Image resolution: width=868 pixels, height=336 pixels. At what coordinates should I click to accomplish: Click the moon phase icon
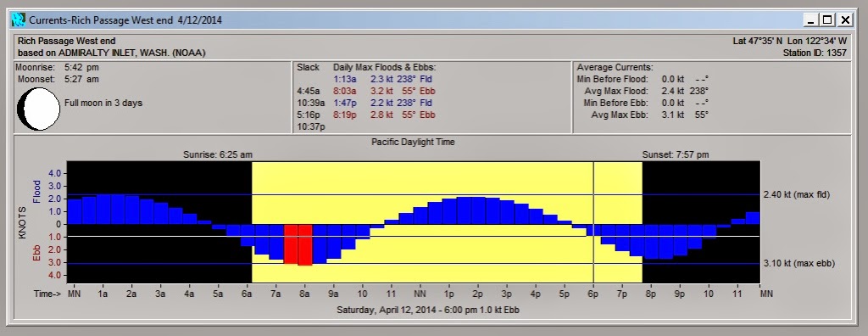tap(39, 109)
